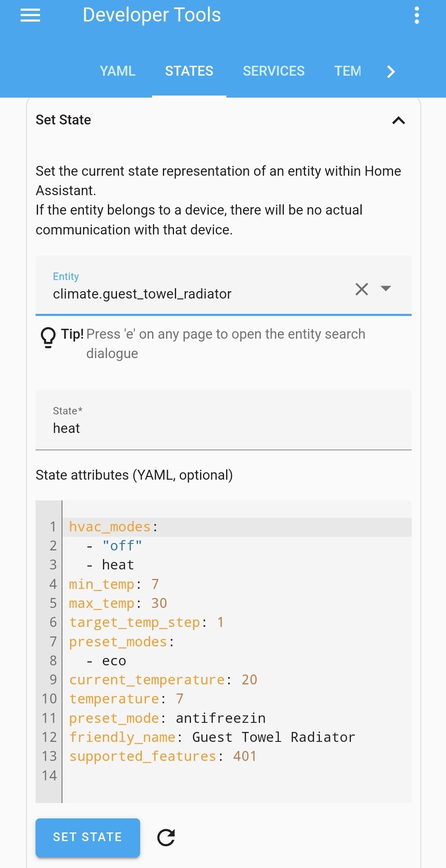
Task: Open the partially visible TEM tab
Action: (x=348, y=71)
